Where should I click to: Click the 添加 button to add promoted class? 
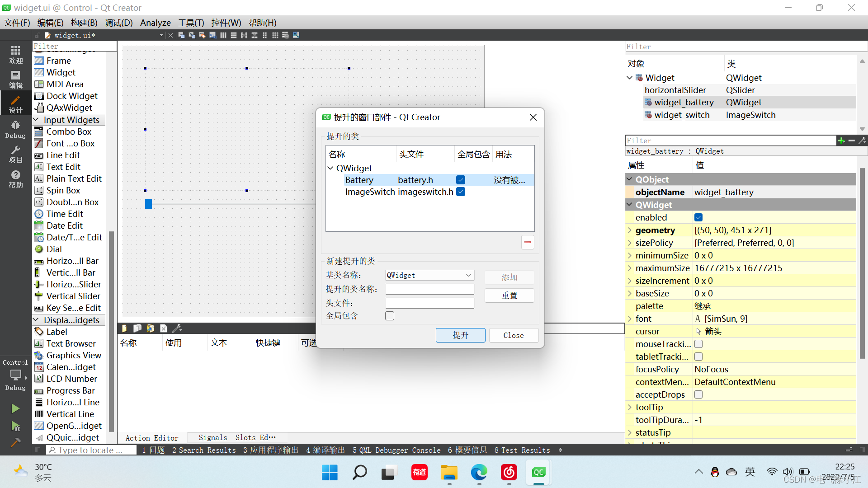tap(509, 277)
